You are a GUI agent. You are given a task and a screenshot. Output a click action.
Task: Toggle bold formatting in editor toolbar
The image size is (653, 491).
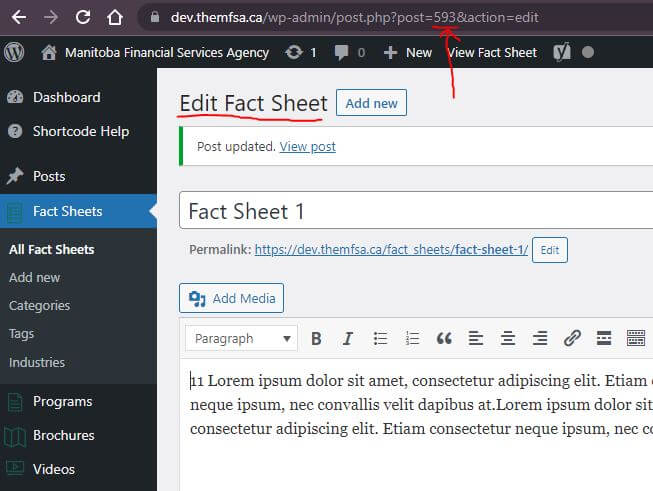point(316,339)
